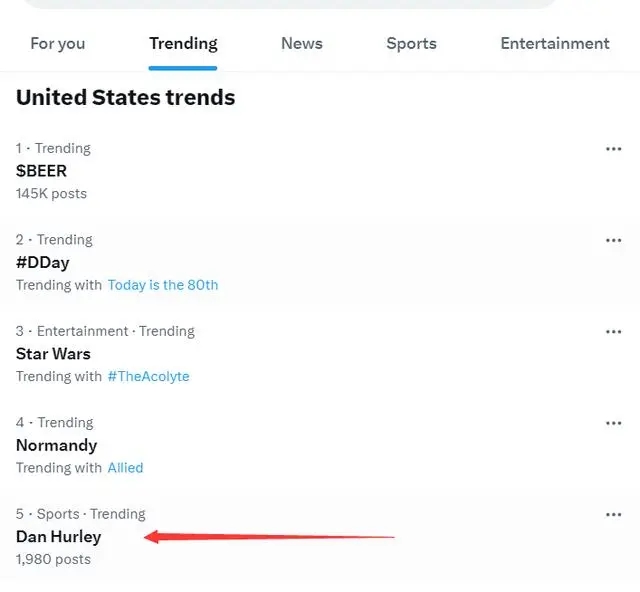The image size is (640, 592).
Task: Open more options for #DDay trend
Action: 613,240
